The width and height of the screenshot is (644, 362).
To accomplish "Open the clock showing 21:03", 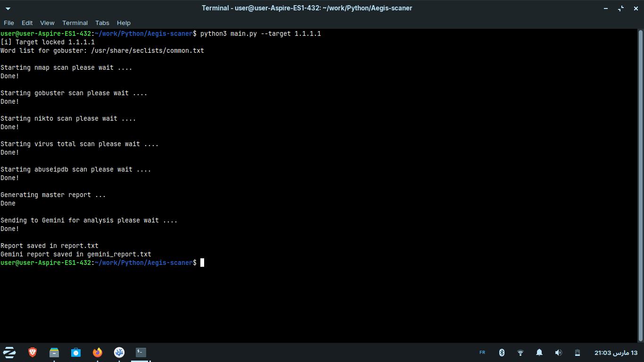I will [x=616, y=353].
